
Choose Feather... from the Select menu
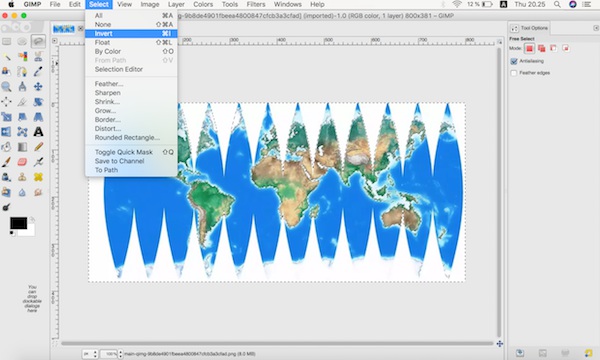(131, 84)
